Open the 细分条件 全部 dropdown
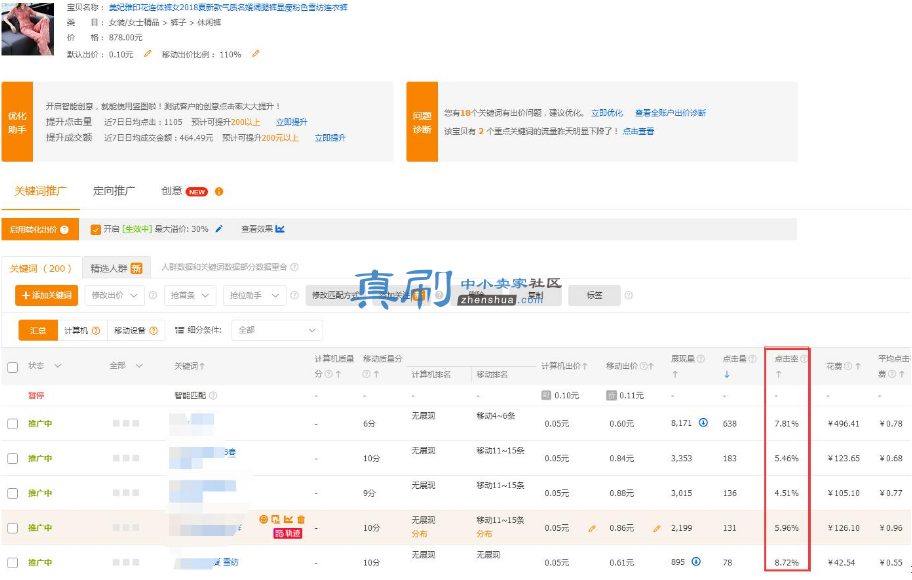Image resolution: width=912 pixels, height=580 pixels. 277,330
